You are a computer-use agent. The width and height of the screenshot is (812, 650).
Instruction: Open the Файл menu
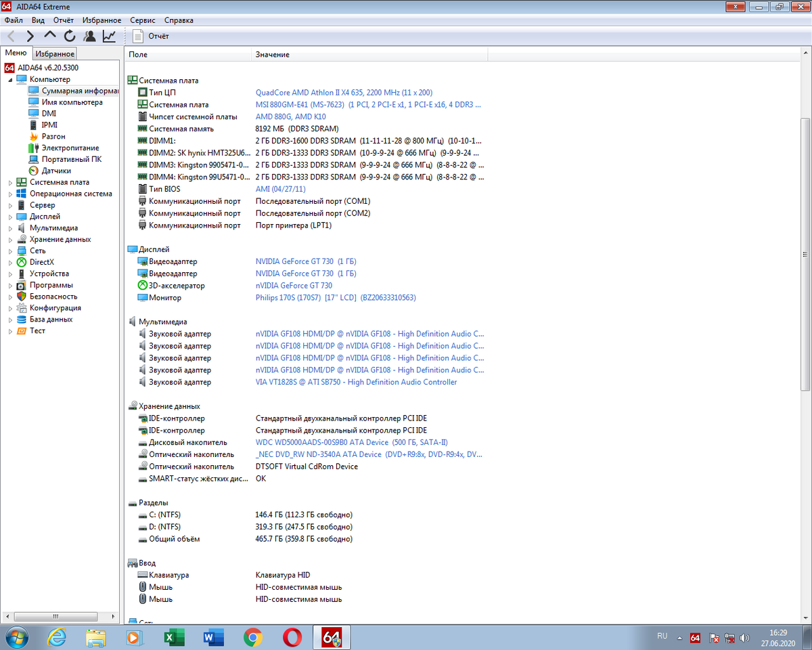14,20
